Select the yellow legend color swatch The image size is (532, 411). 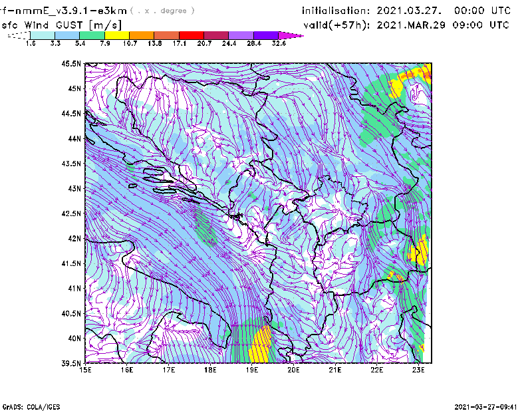pos(117,35)
